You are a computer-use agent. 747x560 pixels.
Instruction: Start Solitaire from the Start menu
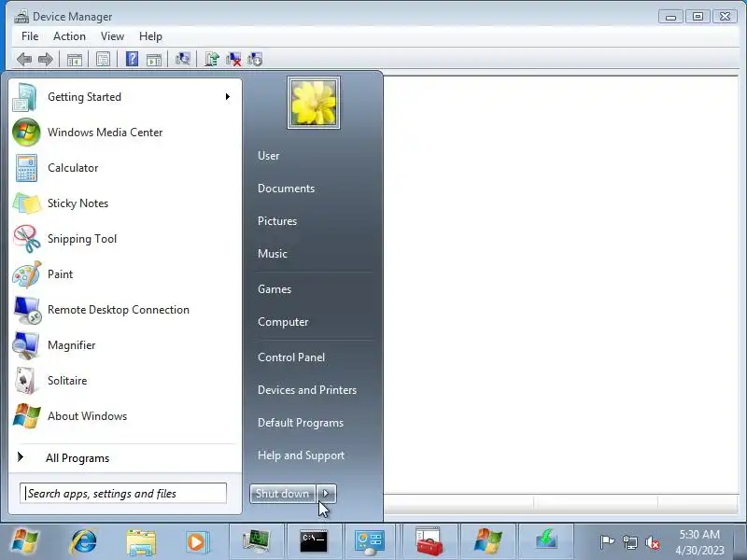[x=125, y=381]
